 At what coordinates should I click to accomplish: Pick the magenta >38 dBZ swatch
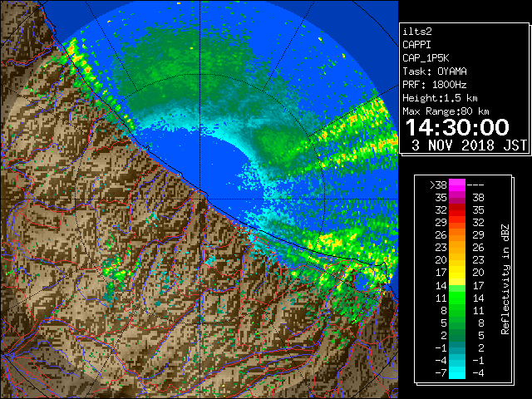457,185
